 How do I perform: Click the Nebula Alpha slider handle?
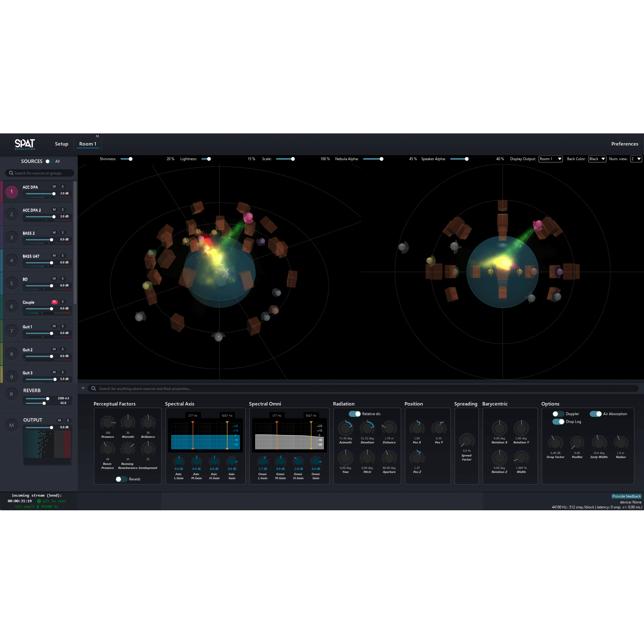click(381, 159)
